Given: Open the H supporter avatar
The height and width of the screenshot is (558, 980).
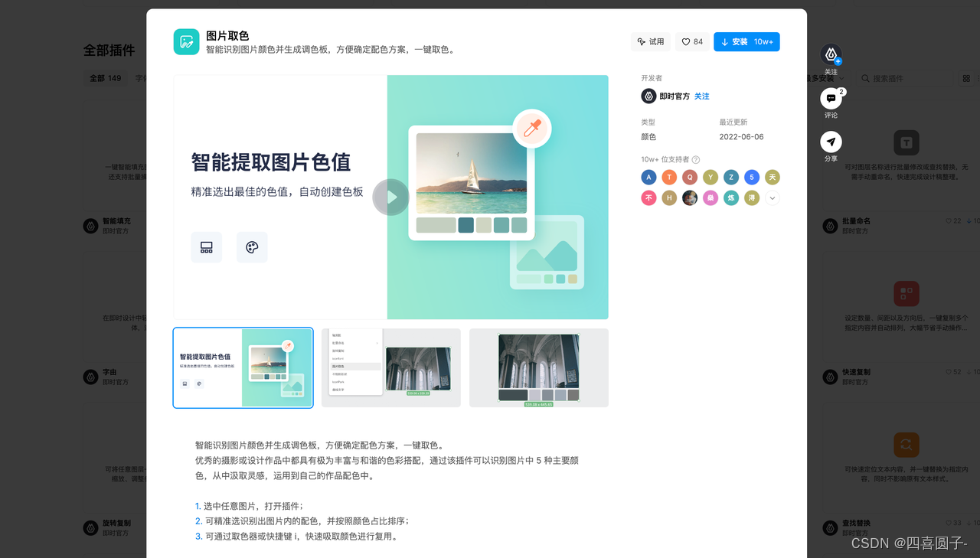Looking at the screenshot, I should (x=669, y=197).
